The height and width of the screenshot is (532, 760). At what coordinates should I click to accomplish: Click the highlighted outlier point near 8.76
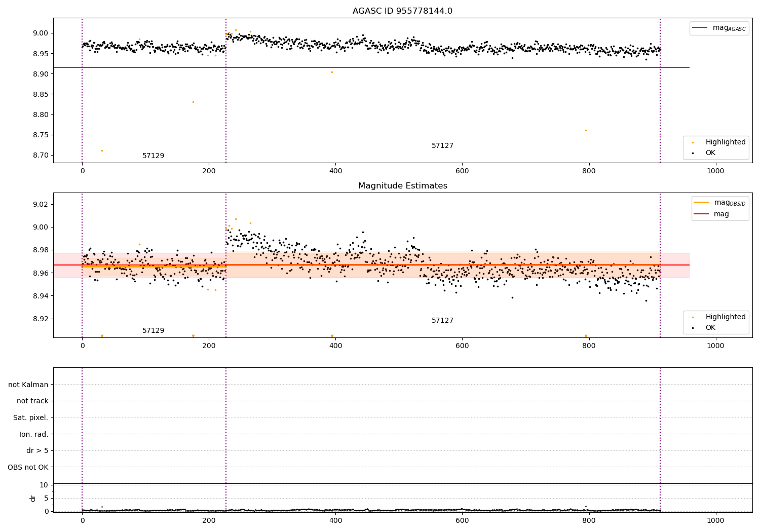pyautogui.click(x=586, y=130)
